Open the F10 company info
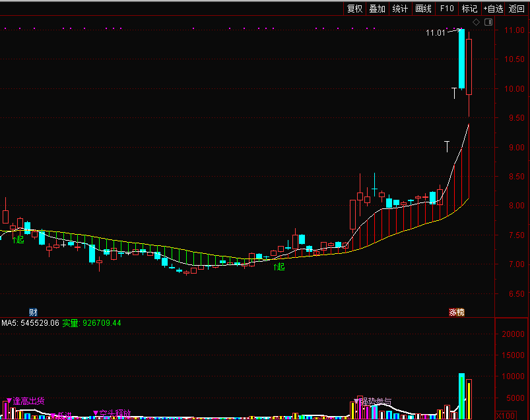The height and width of the screenshot is (420, 530). (447, 9)
